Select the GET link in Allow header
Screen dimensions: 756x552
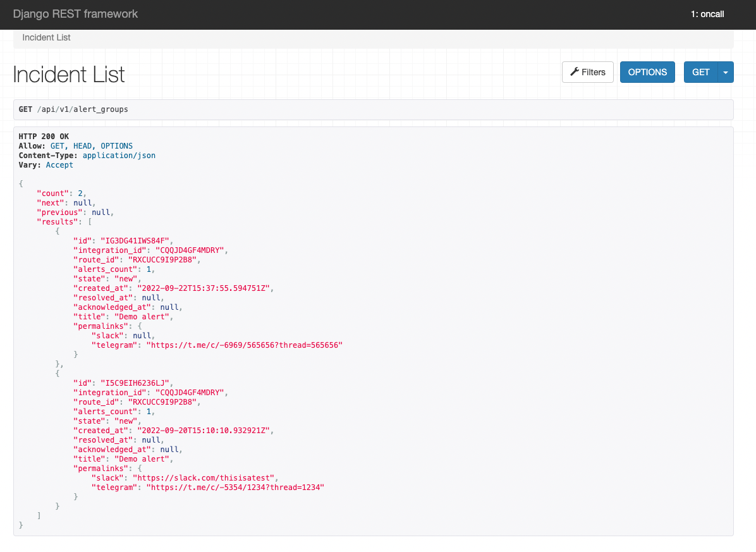(57, 145)
